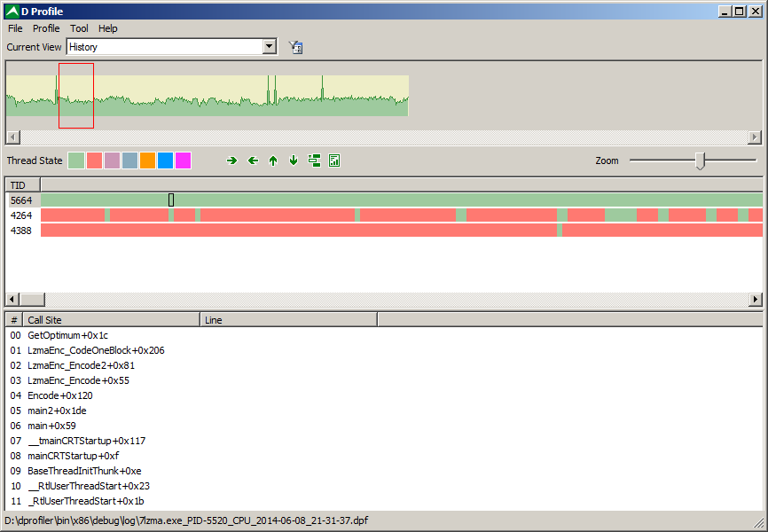Click the red selection box in overview graph
768x532 pixels.
(x=76, y=96)
